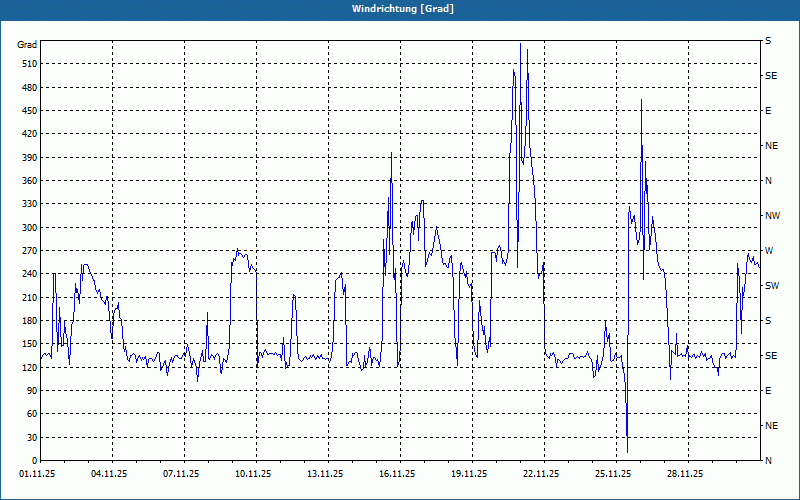This screenshot has width=800, height=500.
Task: Click the 210 degree axis label
Action: click(x=30, y=297)
